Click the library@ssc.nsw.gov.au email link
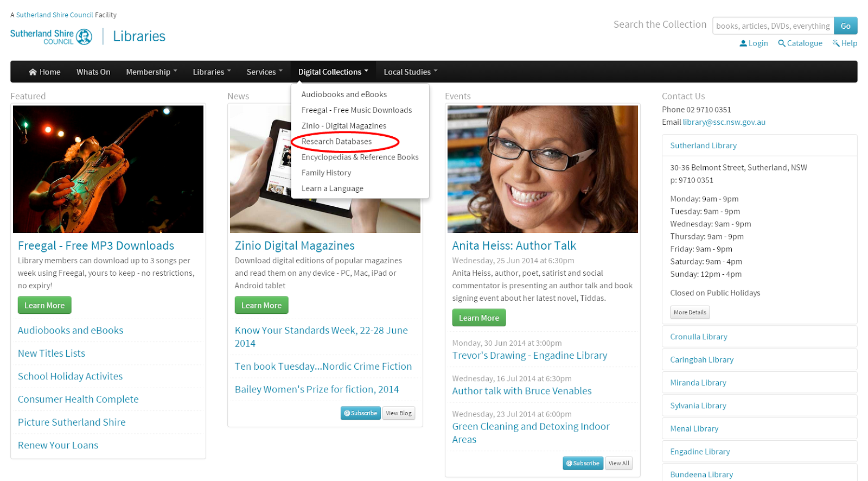The image size is (868, 481). coord(724,122)
